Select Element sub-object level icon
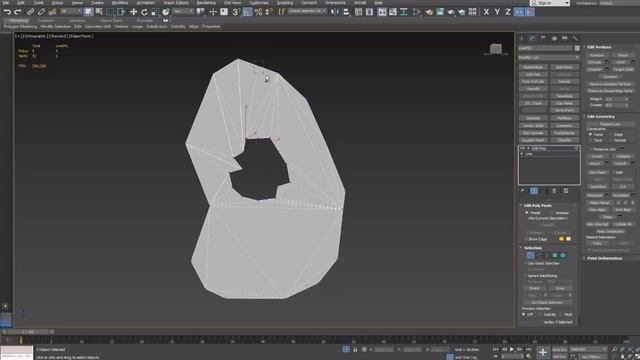The image size is (640, 360). coord(563,255)
